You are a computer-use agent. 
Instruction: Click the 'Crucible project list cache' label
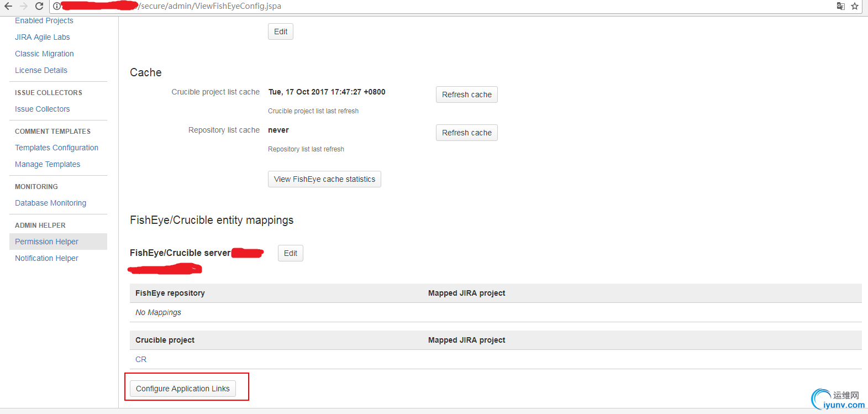215,92
